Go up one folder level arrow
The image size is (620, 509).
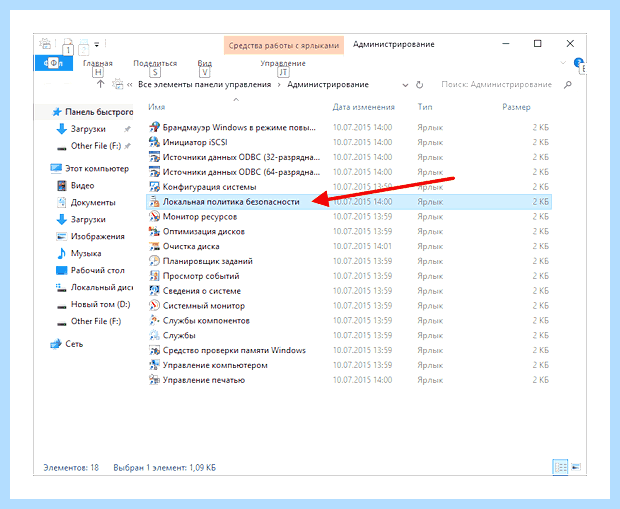pyautogui.click(x=100, y=84)
